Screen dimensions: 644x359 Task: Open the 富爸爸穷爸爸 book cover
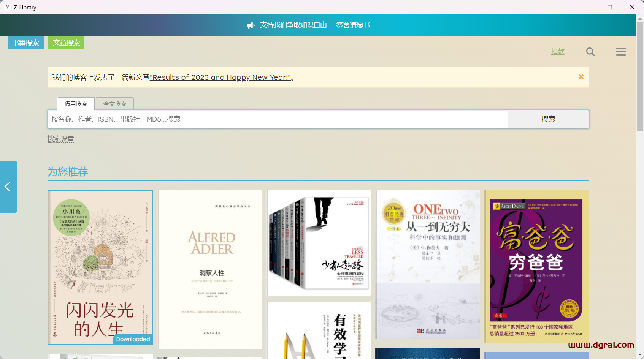(x=536, y=267)
